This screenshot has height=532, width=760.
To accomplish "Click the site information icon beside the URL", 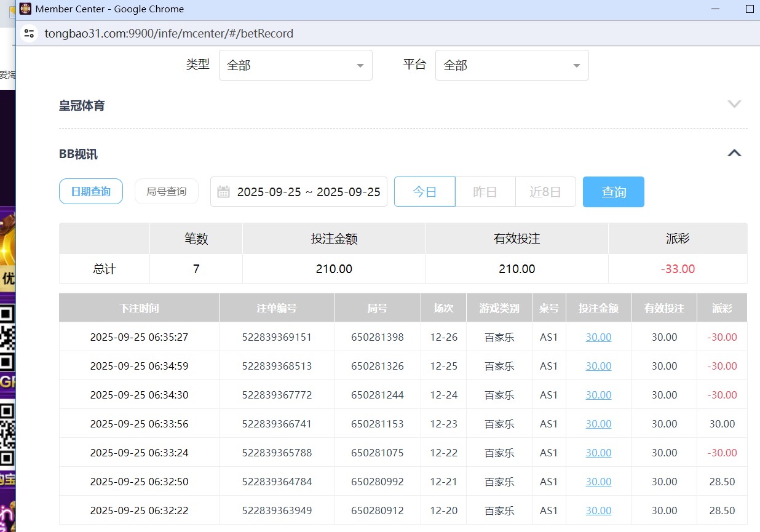I will pos(30,33).
